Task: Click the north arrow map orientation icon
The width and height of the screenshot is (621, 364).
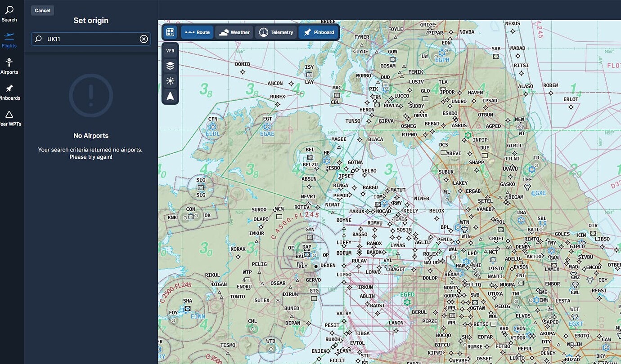Action: coord(170,96)
